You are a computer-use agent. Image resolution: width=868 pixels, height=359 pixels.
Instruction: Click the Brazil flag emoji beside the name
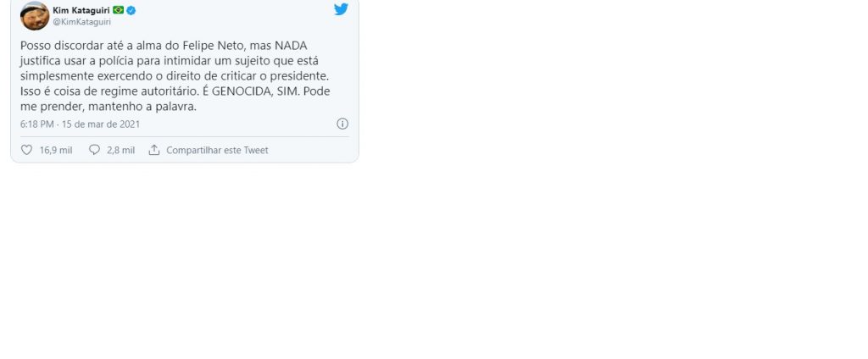coord(119,10)
